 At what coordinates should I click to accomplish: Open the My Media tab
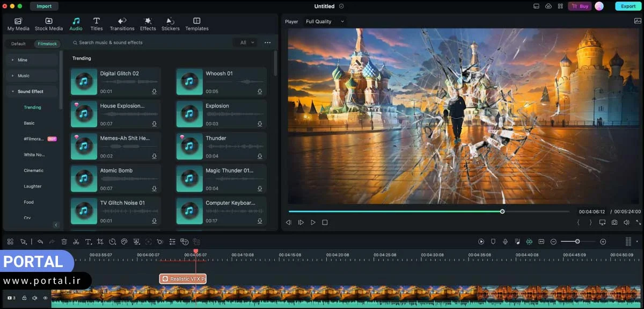point(18,24)
